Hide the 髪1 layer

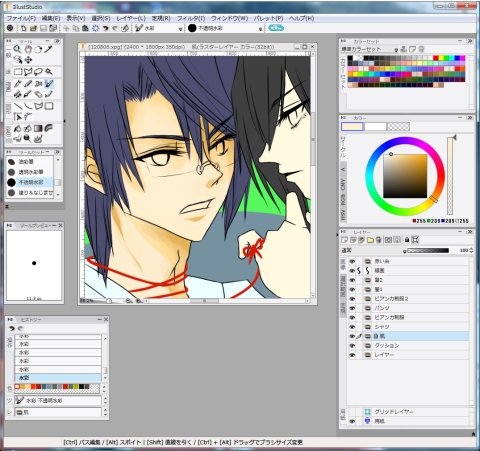coord(352,289)
